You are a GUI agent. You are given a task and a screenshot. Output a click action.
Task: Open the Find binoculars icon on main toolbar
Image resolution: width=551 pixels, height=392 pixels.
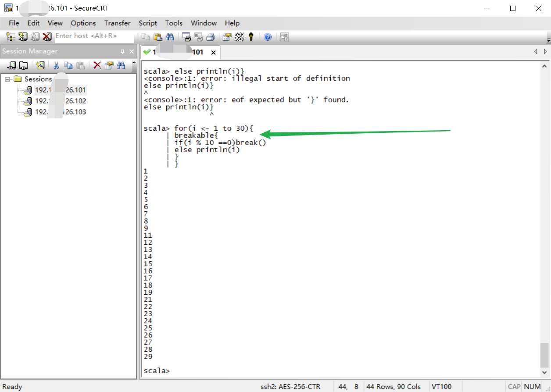[171, 36]
